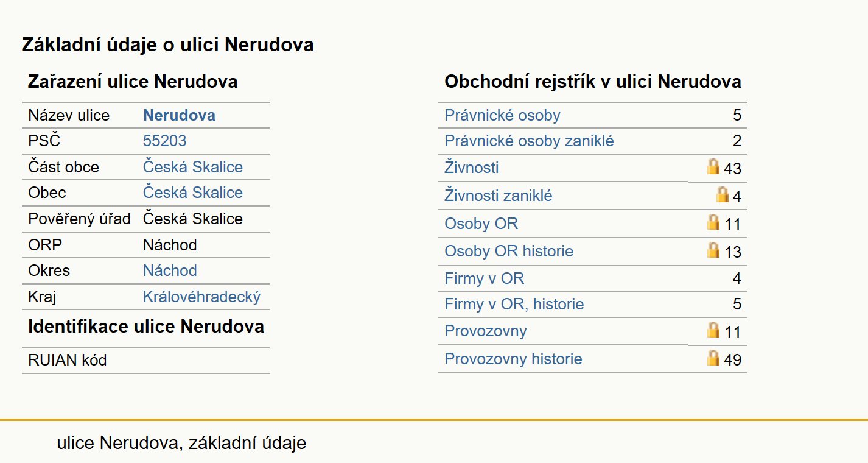The width and height of the screenshot is (868, 463).
Task: Click the lock icon in Osoby OR row
Action: 713,222
